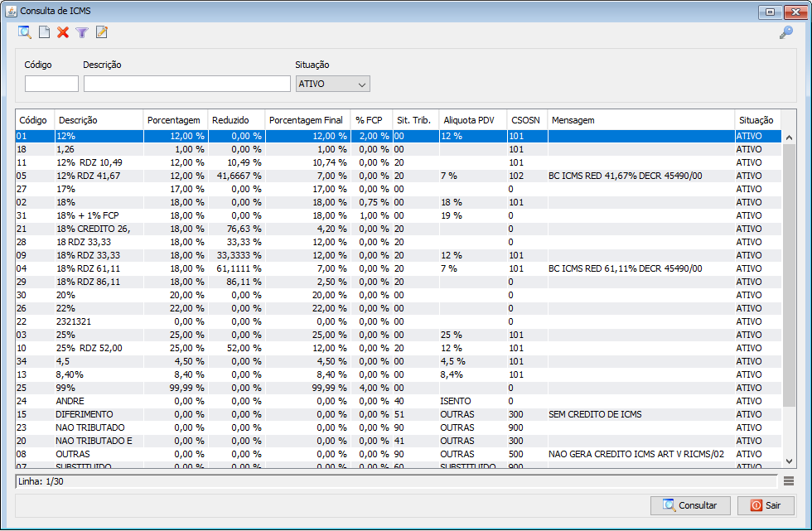This screenshot has height=531, width=812.
Task: Click NAO GERA CREDITO ICMS ART V RICMS/02 message
Action: 636,455
